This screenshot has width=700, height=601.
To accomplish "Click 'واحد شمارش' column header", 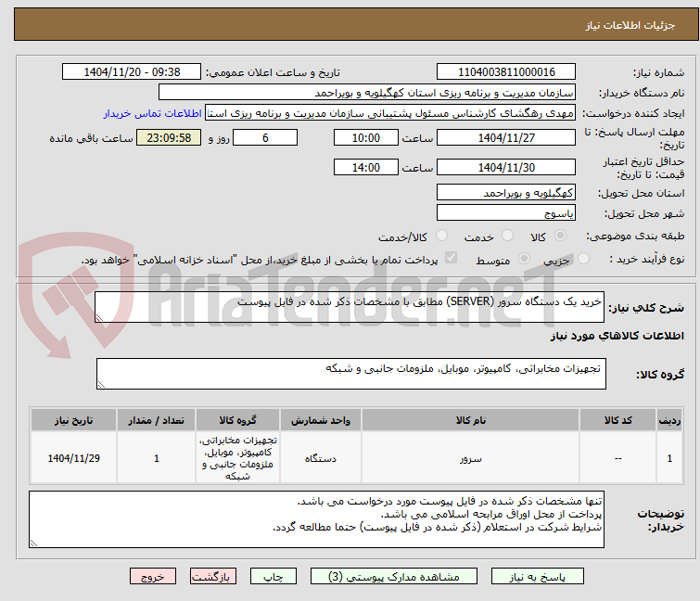I will pyautogui.click(x=321, y=420).
